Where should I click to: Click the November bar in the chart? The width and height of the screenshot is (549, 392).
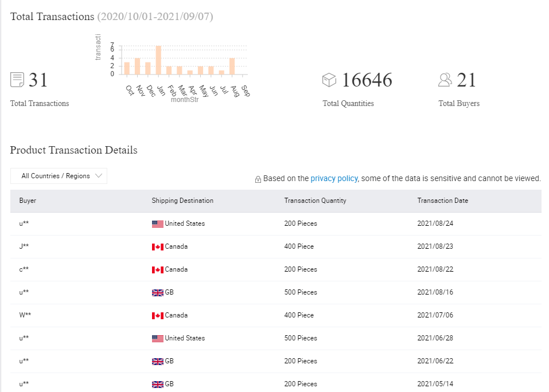[137, 66]
